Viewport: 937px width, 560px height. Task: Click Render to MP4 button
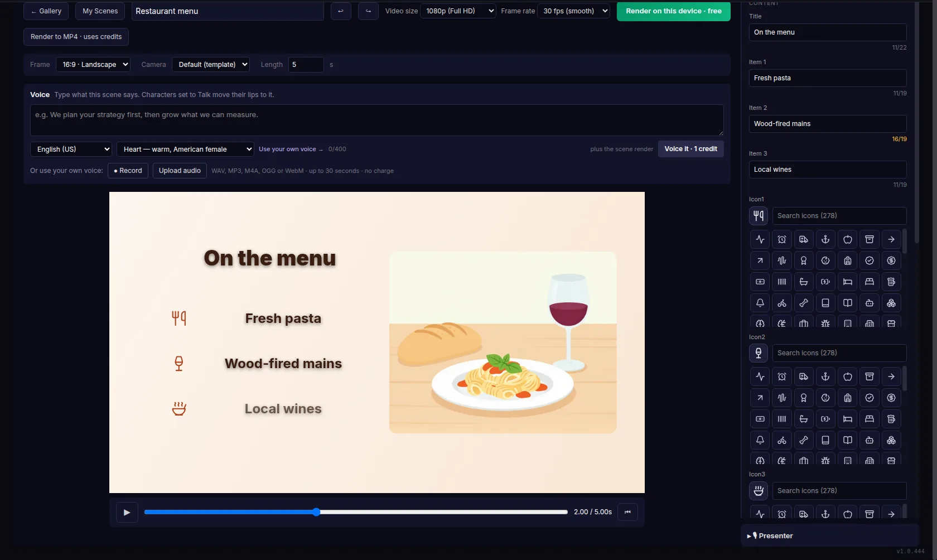coord(76,37)
